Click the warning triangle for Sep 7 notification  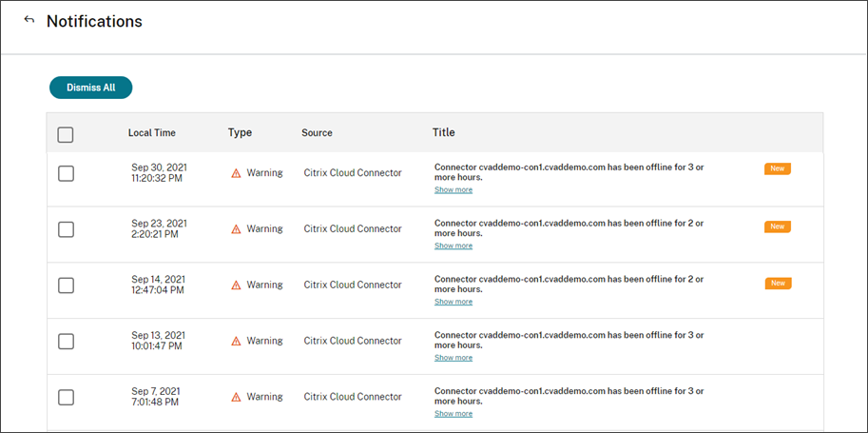[236, 397]
